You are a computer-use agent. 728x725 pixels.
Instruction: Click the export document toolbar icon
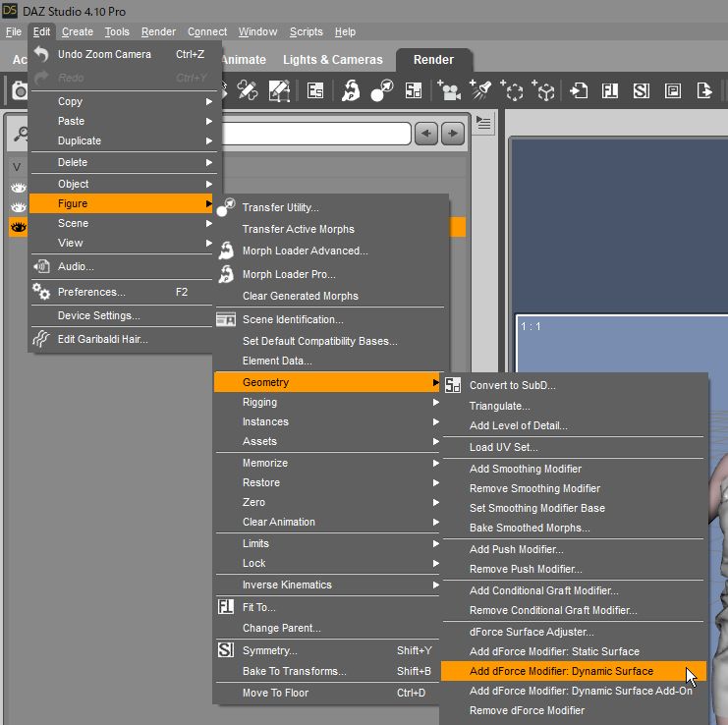point(704,90)
